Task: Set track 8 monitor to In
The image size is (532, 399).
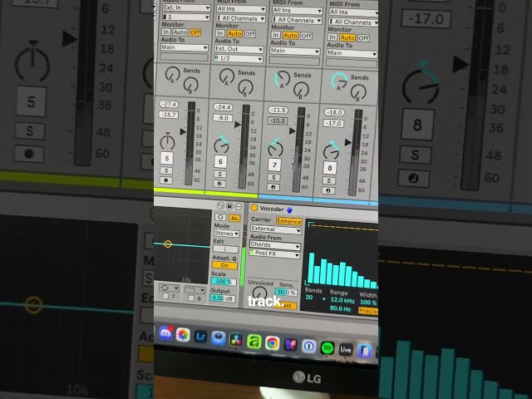Action: tap(332, 37)
